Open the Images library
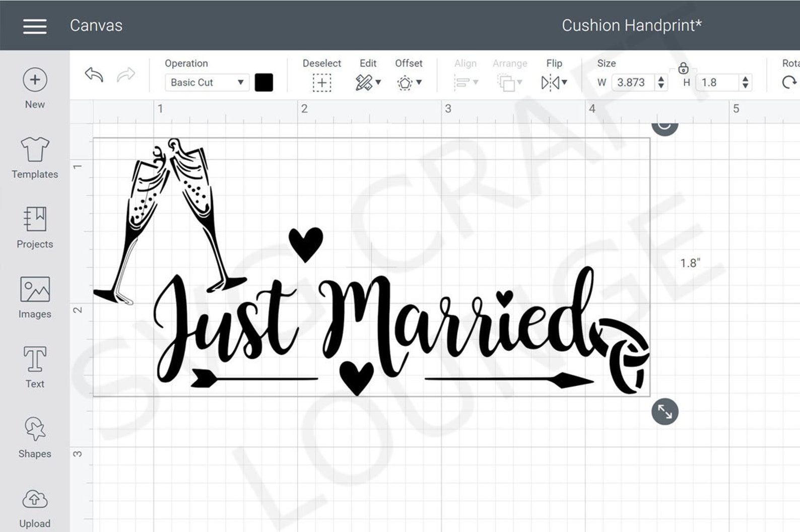This screenshot has height=532, width=800. (x=35, y=298)
